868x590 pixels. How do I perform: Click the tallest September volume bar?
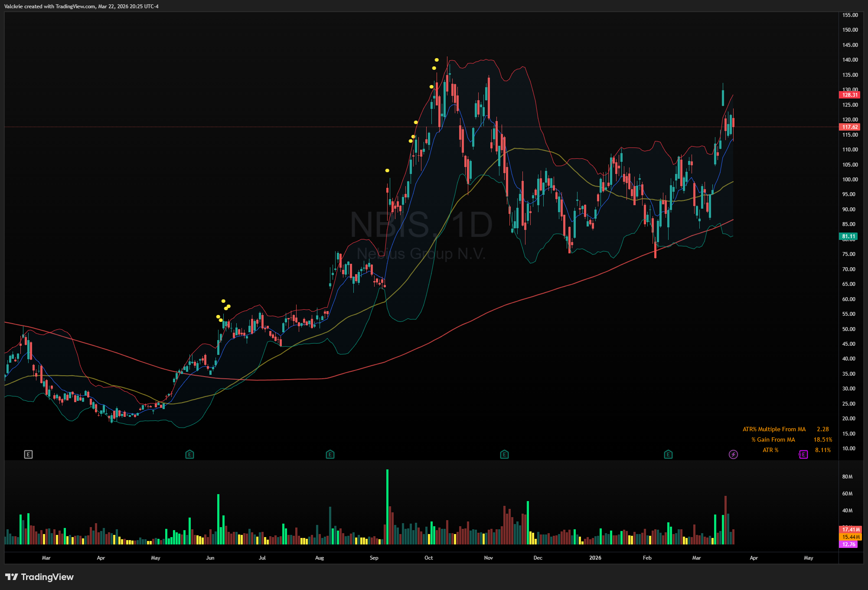(387, 507)
